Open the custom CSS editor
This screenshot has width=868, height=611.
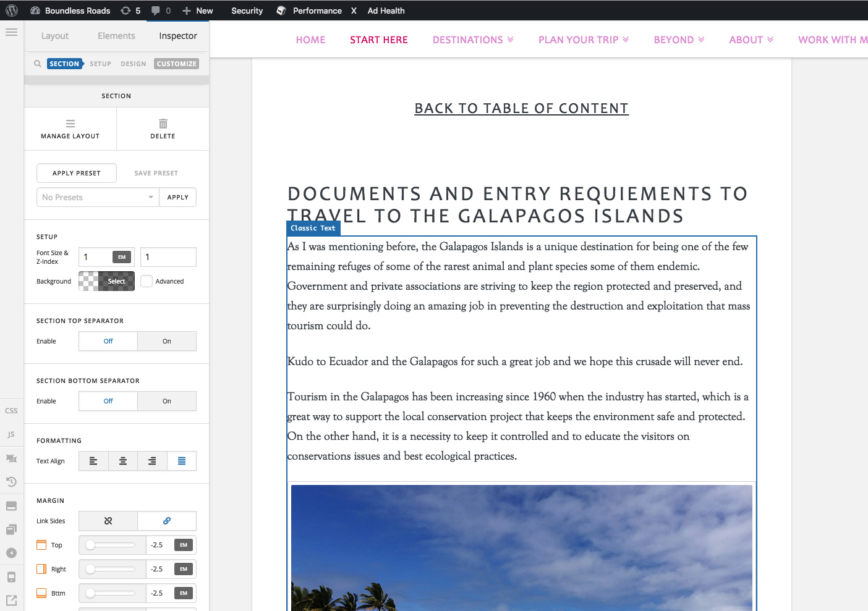click(11, 411)
